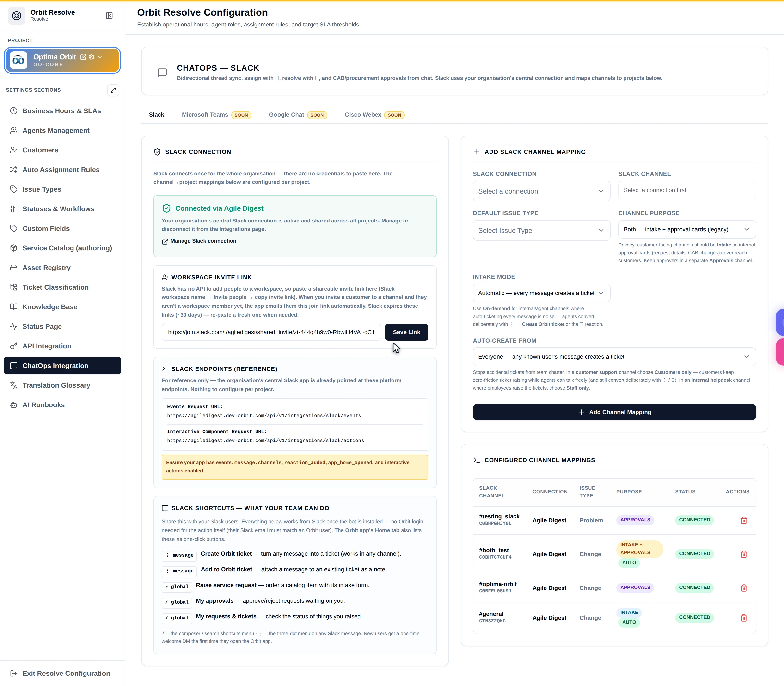Click the purple floating side tab
The height and width of the screenshot is (686, 784).
click(x=780, y=323)
